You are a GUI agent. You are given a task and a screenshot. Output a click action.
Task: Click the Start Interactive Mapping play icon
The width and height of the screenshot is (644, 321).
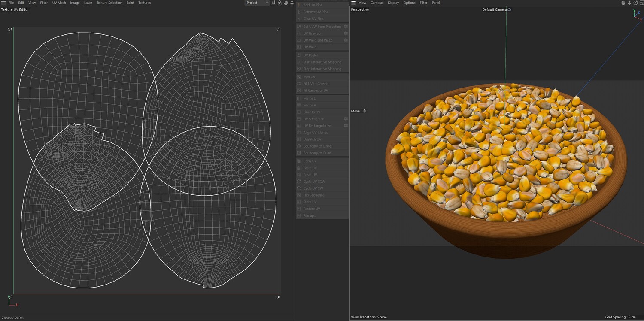pos(299,62)
